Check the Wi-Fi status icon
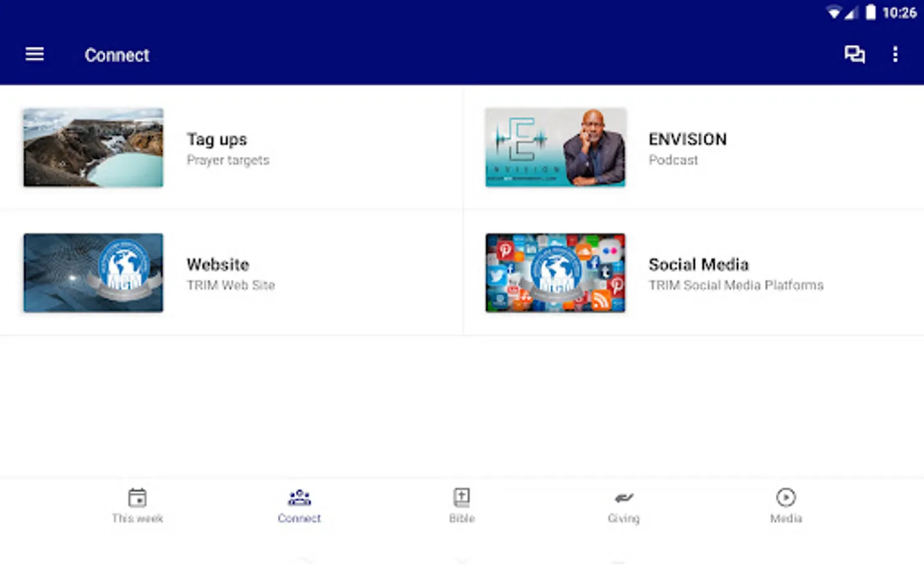Screen dimensions: 924x578 [x=834, y=12]
